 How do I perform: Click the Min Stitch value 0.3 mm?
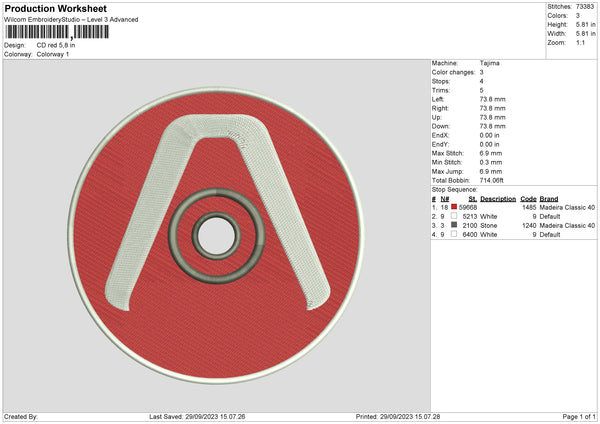point(491,163)
